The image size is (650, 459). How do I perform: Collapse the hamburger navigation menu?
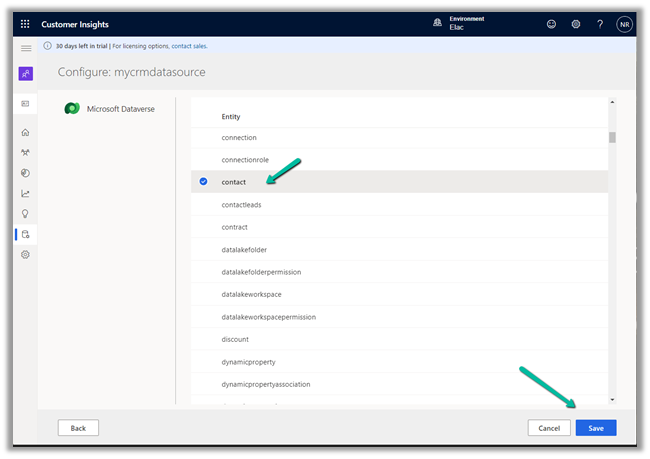pos(25,47)
